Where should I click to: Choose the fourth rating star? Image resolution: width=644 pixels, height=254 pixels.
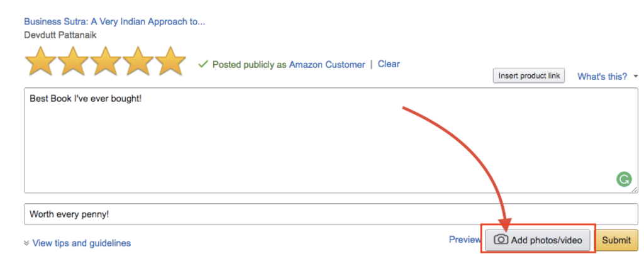(x=138, y=61)
